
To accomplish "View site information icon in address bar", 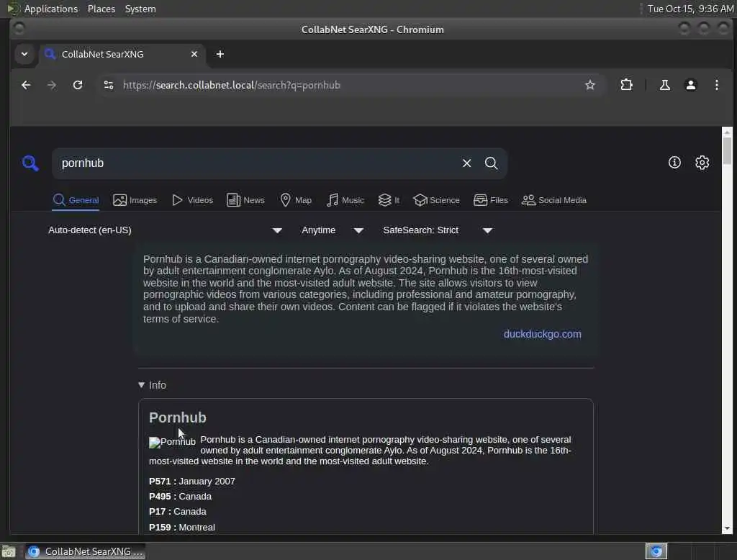I will (x=109, y=85).
